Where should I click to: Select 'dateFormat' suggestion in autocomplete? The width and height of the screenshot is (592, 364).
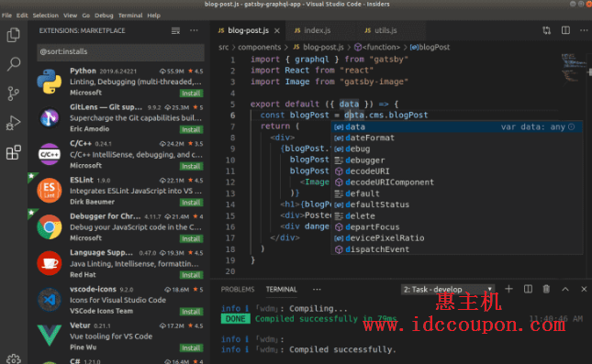click(457, 138)
